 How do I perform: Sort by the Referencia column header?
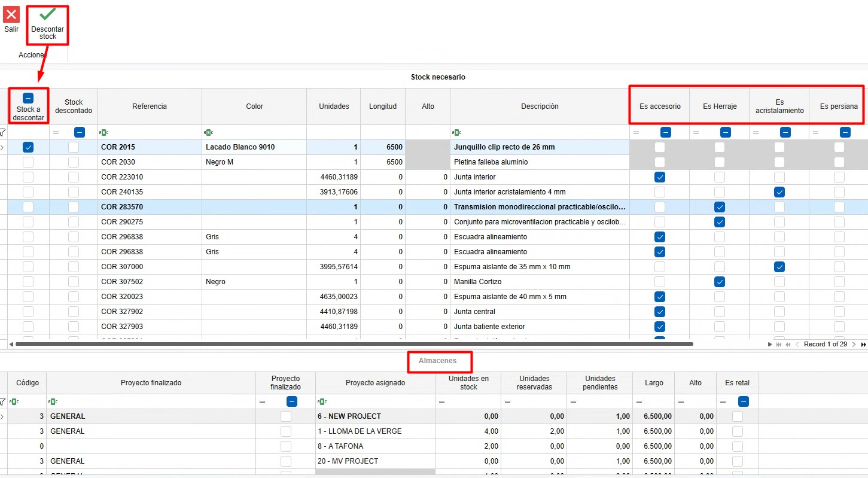pyautogui.click(x=150, y=106)
